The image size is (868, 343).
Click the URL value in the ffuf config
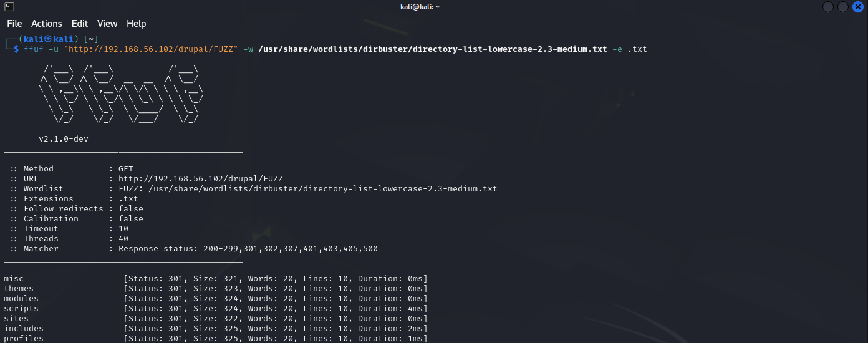coord(200,179)
